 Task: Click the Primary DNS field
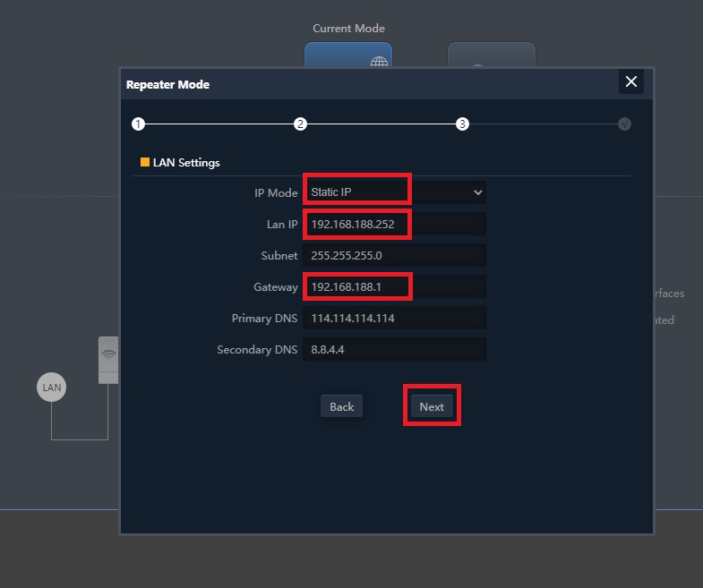[x=394, y=319]
